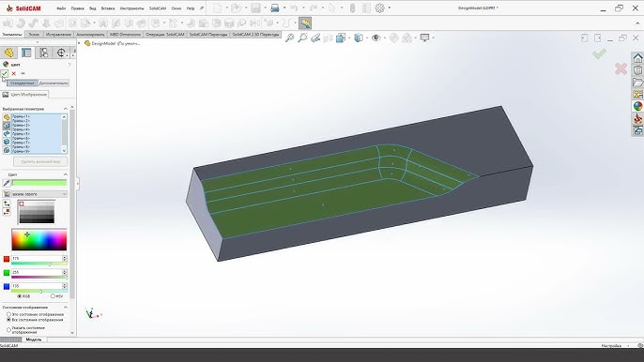
Task: Cancel with large red X in viewport
Action: 621,68
